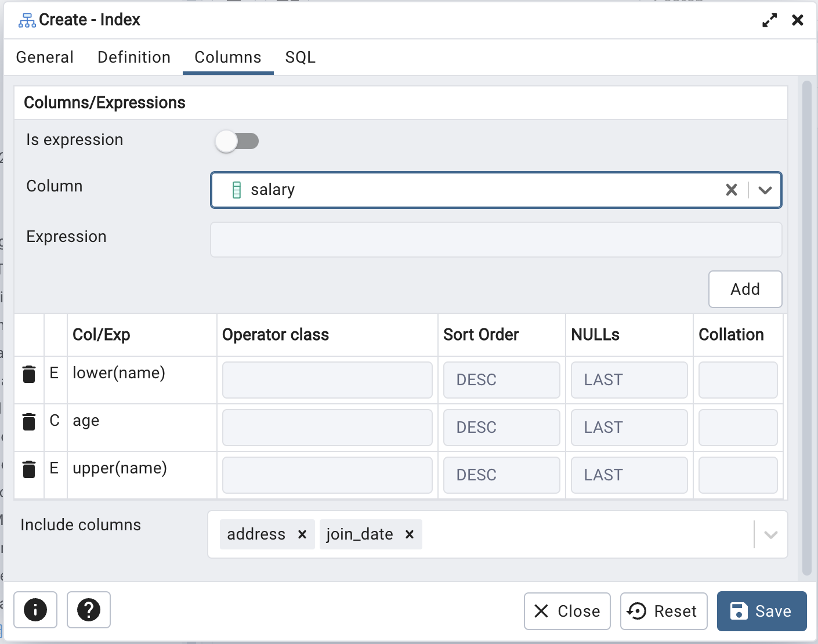Save the new index
The height and width of the screenshot is (644, 818).
(x=761, y=611)
